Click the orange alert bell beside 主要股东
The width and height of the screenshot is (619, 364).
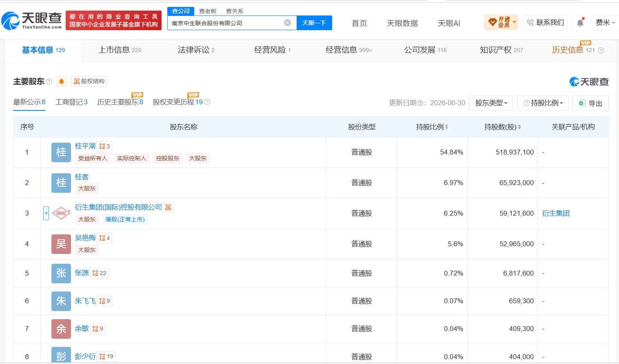click(x=62, y=82)
